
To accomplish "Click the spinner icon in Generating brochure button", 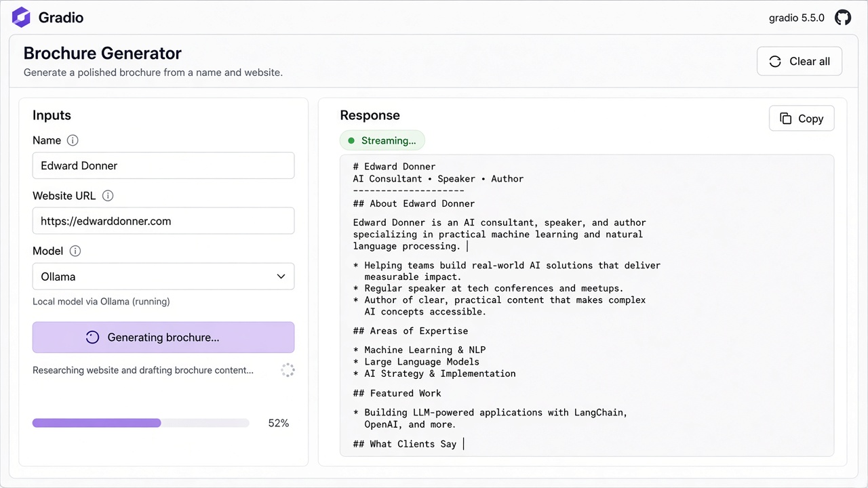I will 93,338.
